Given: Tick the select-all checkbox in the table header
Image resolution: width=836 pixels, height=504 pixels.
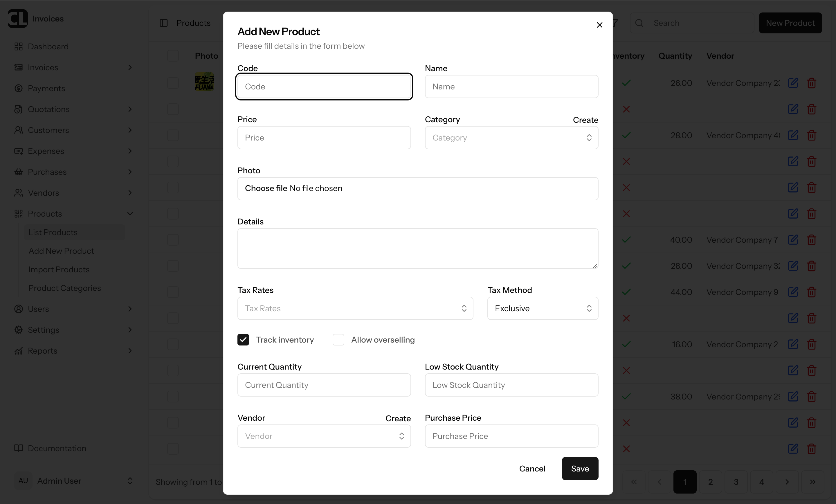Looking at the screenshot, I should (173, 56).
